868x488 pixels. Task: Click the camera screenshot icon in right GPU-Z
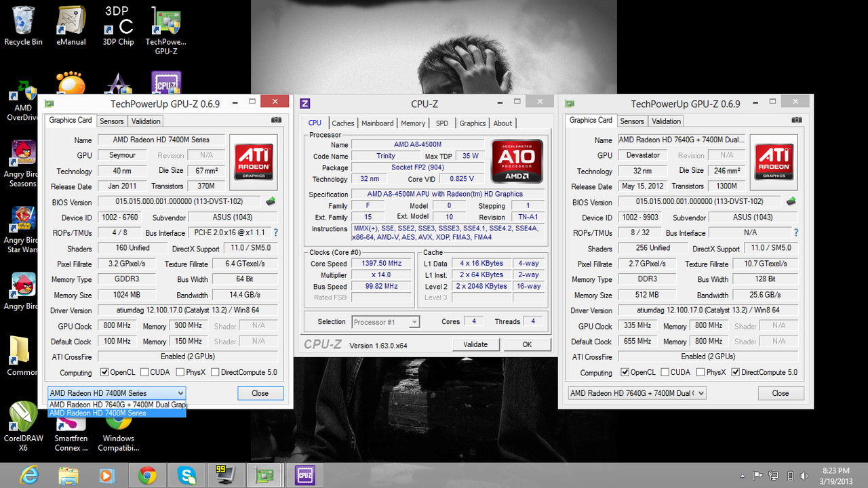coord(797,121)
